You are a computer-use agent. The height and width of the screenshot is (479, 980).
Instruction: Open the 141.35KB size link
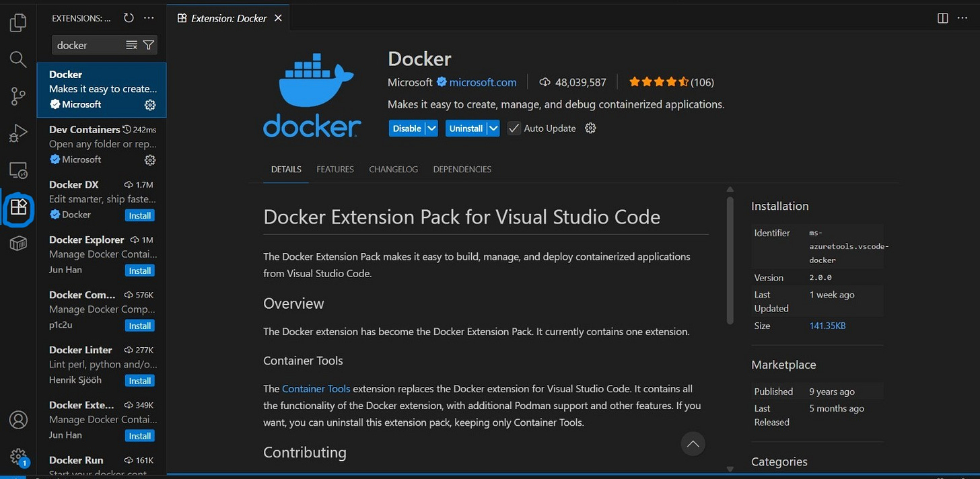827,326
